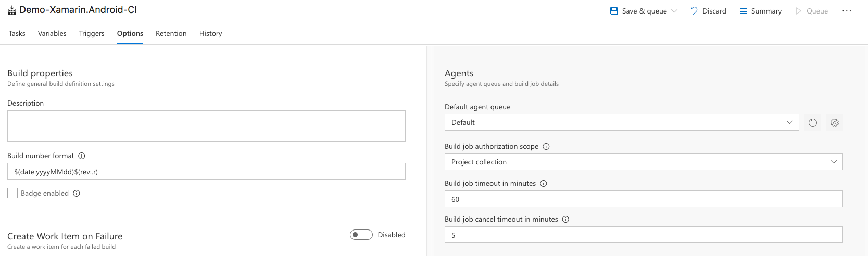
Task: Toggle Create Work Item on Failure switch
Action: [x=361, y=235]
